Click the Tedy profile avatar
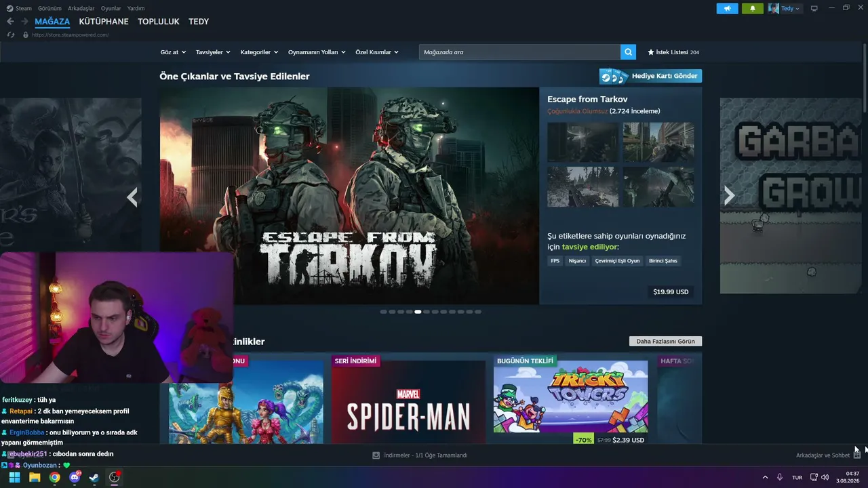 click(x=774, y=9)
